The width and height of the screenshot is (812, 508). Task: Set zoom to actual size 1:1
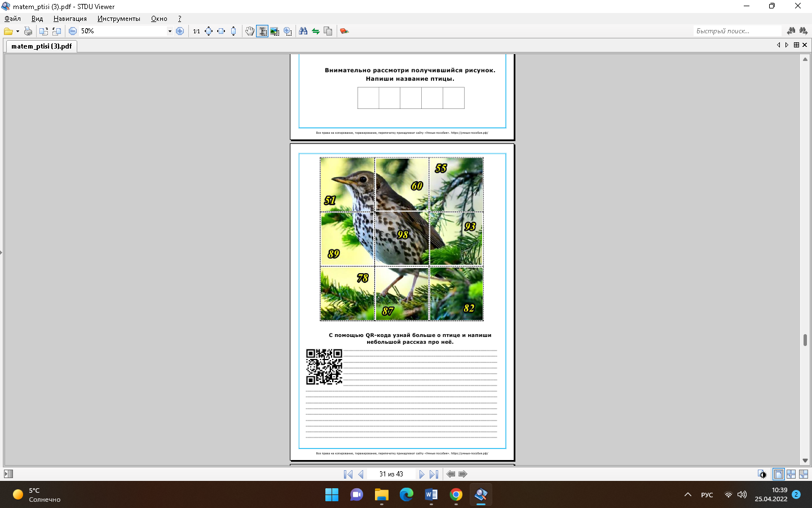196,31
